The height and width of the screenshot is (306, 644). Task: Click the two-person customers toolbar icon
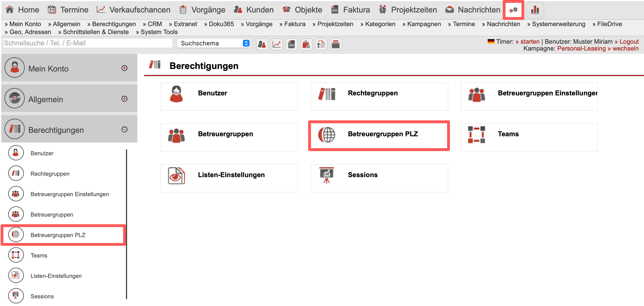pos(262,44)
